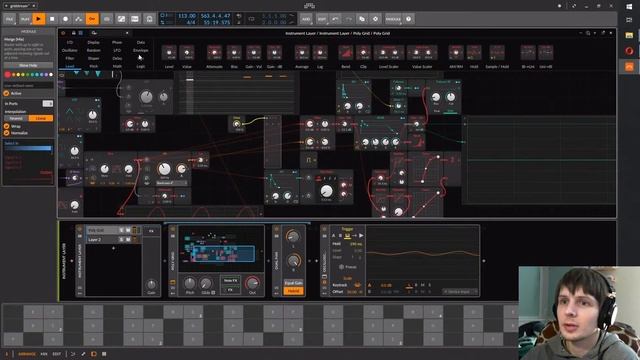Select the Random module category
The height and width of the screenshot is (360, 640).
click(x=93, y=50)
